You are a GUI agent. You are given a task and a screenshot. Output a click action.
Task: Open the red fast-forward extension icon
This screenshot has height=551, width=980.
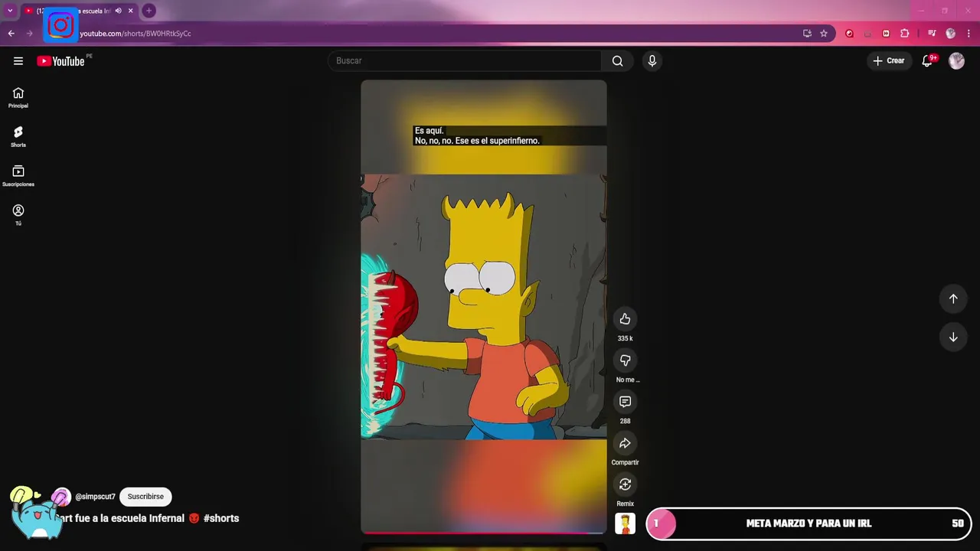886,34
